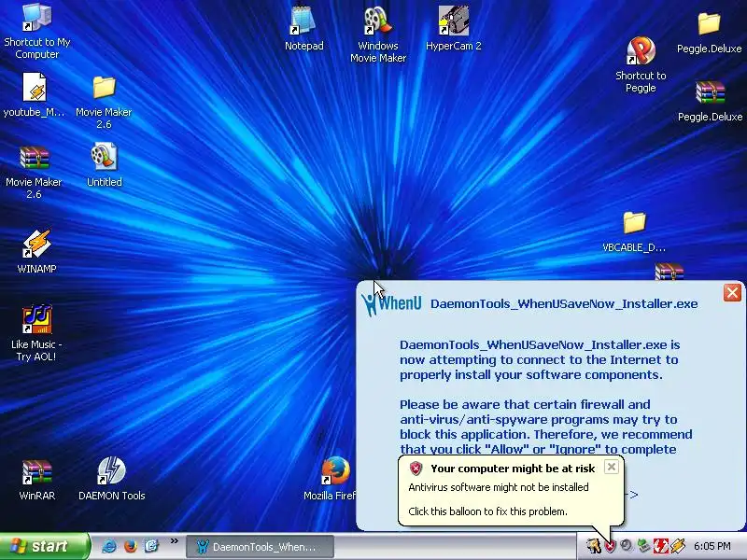Click the third Quick Launch icon

tap(151, 546)
